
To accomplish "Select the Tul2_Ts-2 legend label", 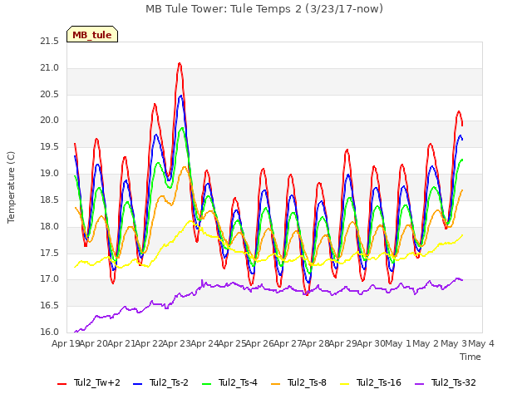I will coord(169,382).
